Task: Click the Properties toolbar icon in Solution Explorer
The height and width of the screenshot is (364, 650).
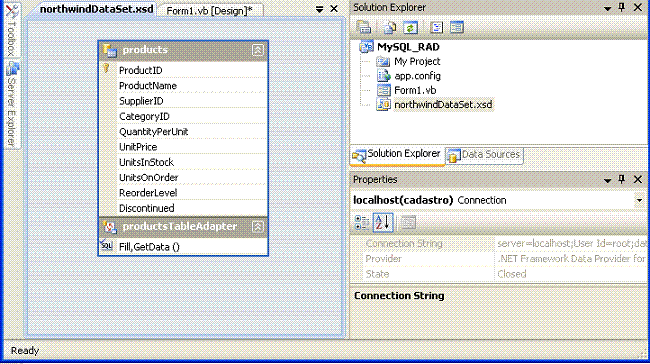Action: (364, 27)
